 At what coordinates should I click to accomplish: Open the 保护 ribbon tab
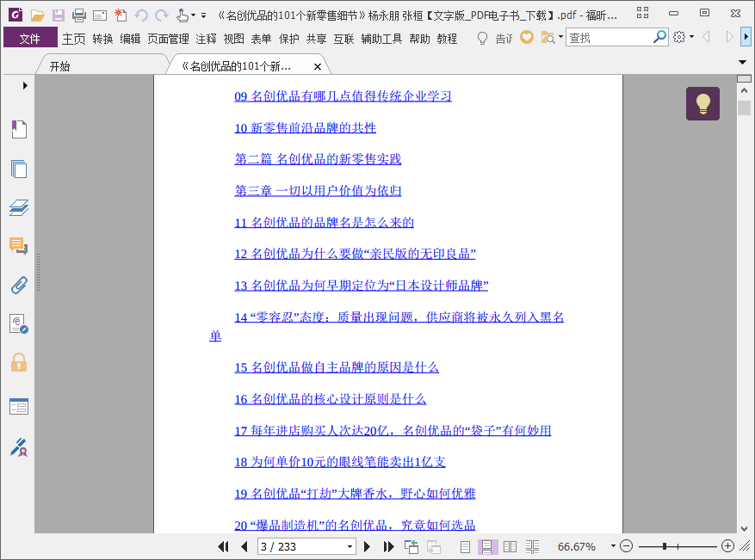pos(289,39)
